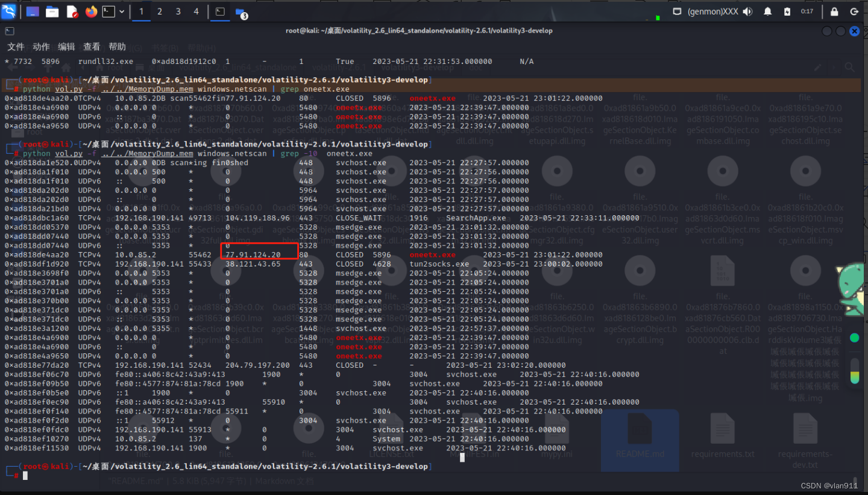Screen dimensions: 868x495
Task: Lock the screen with the padlock icon
Action: pyautogui.click(x=834, y=11)
